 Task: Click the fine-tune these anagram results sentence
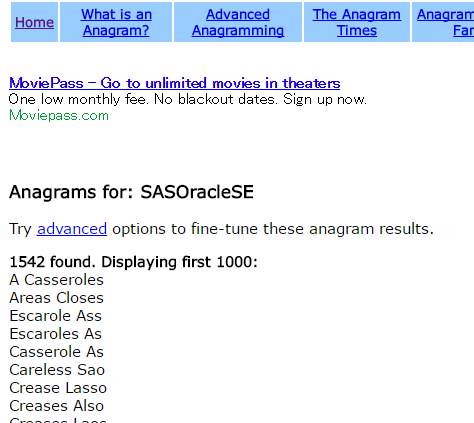(221, 229)
